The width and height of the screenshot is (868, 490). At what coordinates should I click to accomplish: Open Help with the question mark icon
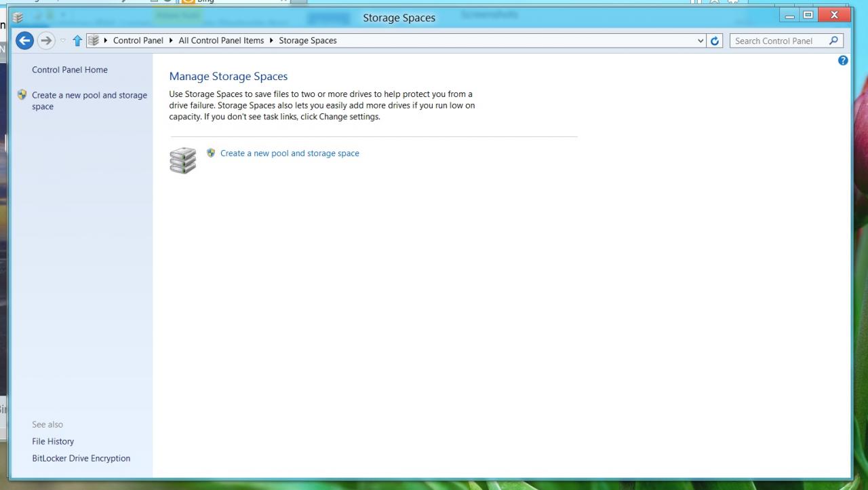843,60
